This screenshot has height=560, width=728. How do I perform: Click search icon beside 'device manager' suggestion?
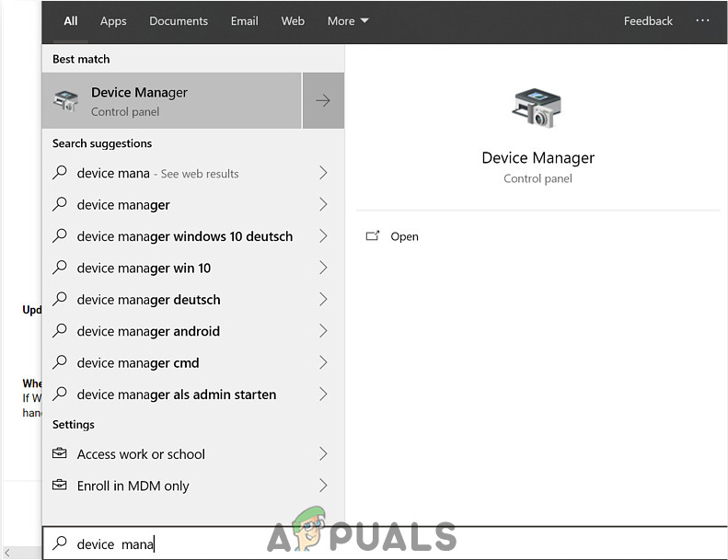(60, 204)
